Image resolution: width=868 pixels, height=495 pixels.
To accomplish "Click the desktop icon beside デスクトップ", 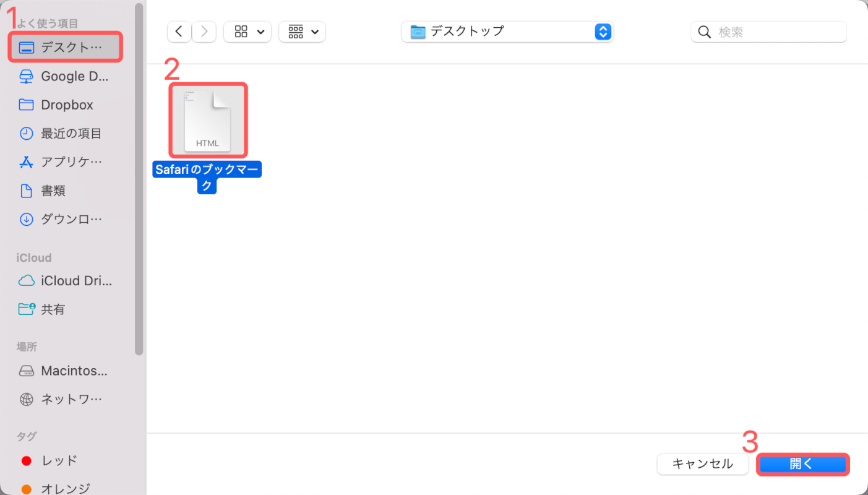I will pyautogui.click(x=27, y=48).
